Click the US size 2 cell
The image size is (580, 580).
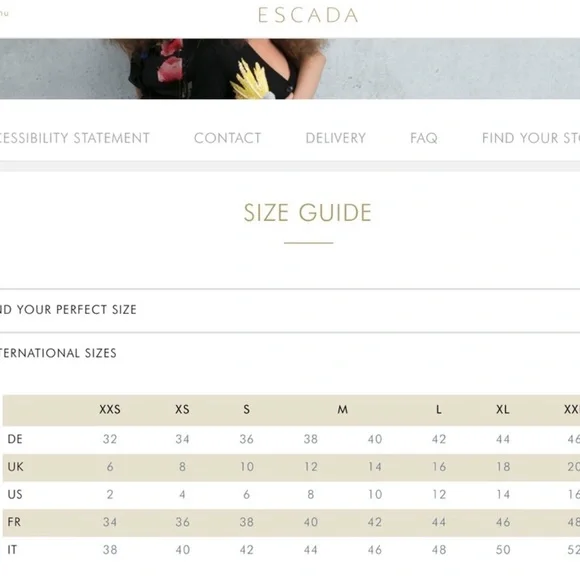coord(110,495)
